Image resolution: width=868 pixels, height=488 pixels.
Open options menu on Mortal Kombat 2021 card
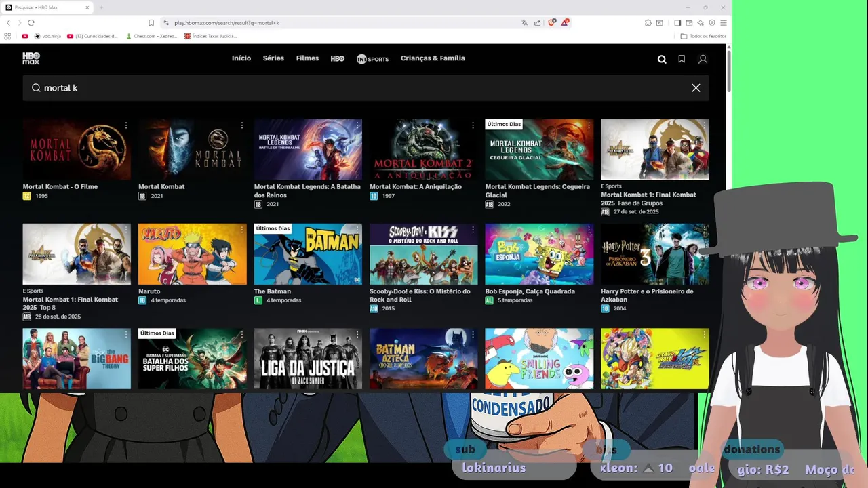click(241, 125)
